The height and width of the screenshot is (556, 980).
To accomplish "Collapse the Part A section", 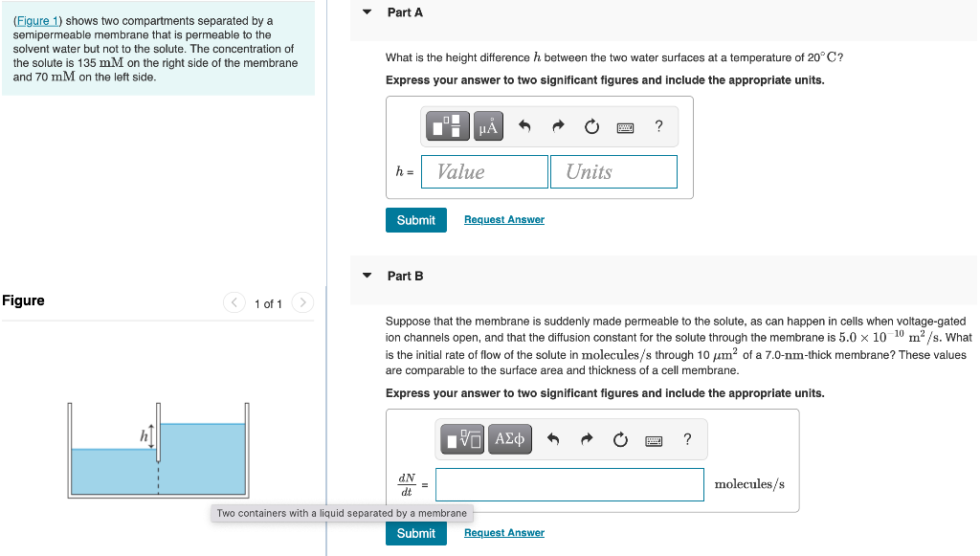I will (367, 12).
